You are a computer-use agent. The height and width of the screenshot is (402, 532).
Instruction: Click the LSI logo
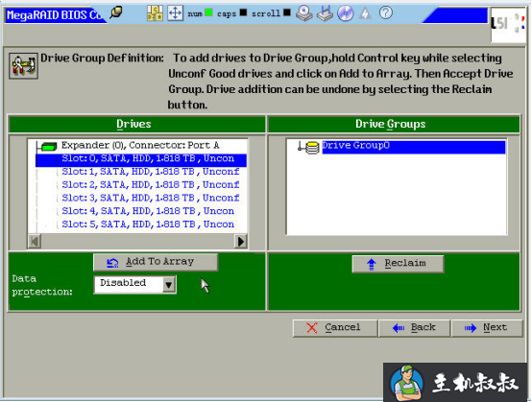tap(507, 24)
